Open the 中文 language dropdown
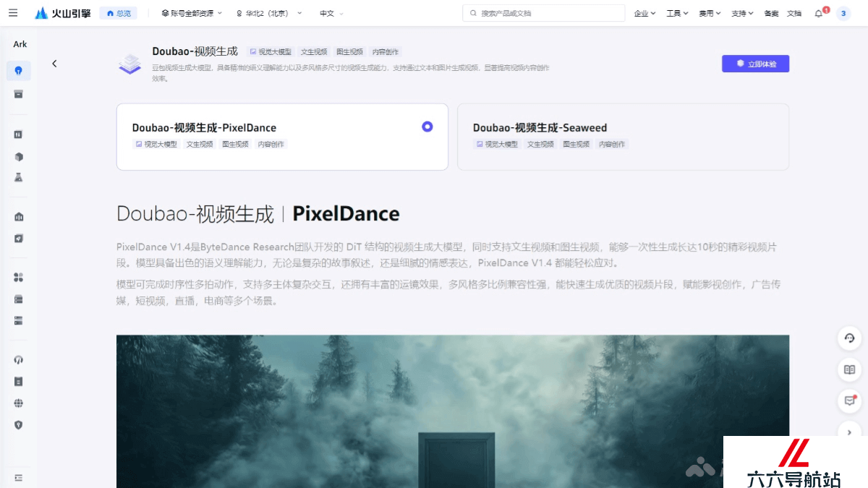 click(x=332, y=13)
